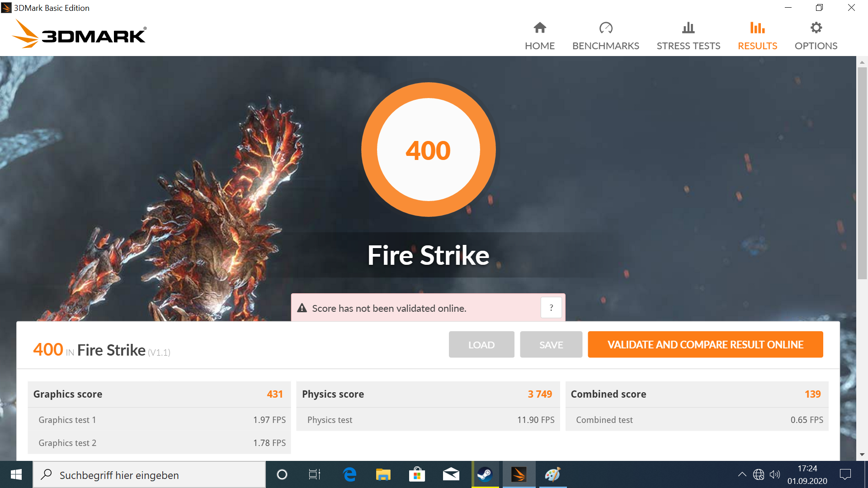Select the Results tab bar chart icon
Screen dimensions: 868x488
(x=757, y=28)
